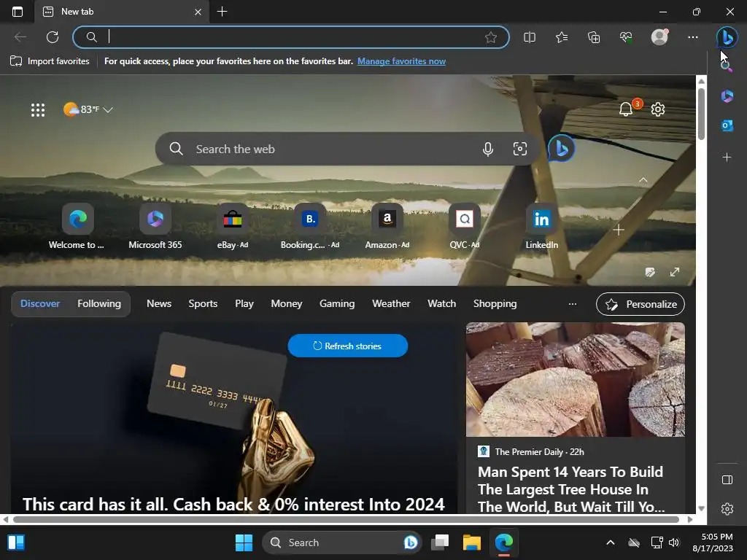Open the Collections icon
Viewport: 747px width, 560px height.
click(x=594, y=37)
